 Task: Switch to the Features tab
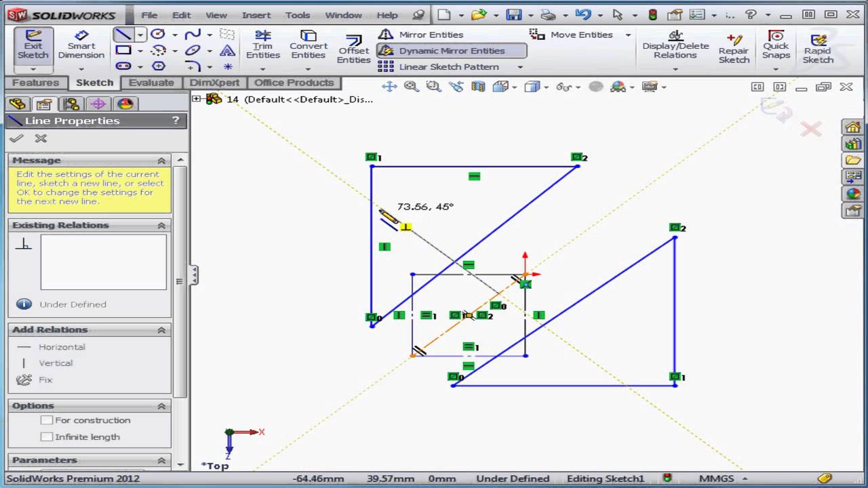tap(35, 83)
